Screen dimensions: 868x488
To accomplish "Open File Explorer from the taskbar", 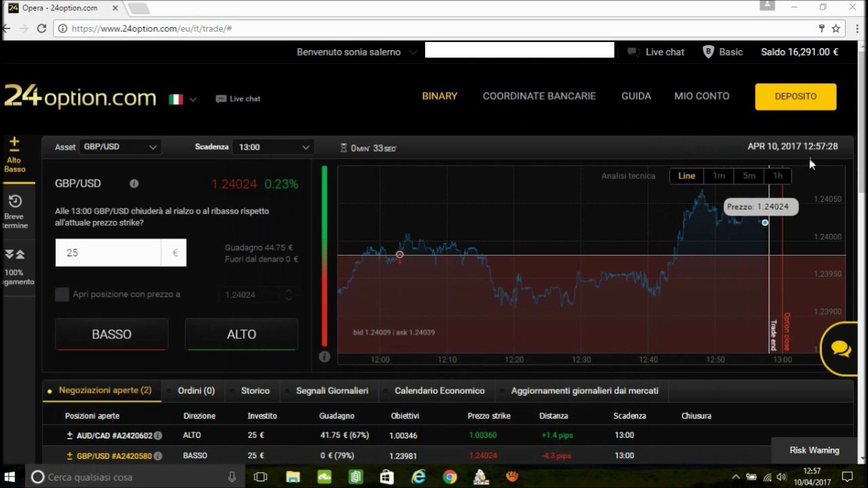I will pyautogui.click(x=292, y=477).
